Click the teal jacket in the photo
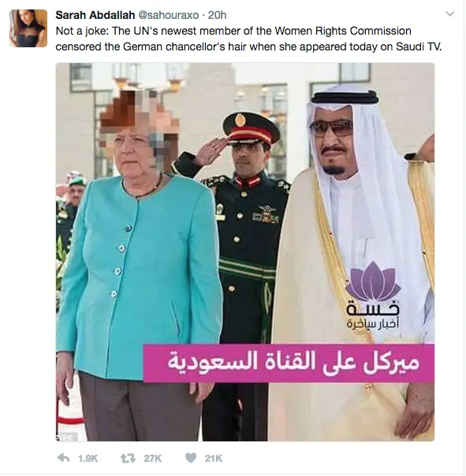Screen dimensions: 466x476 click(x=138, y=273)
